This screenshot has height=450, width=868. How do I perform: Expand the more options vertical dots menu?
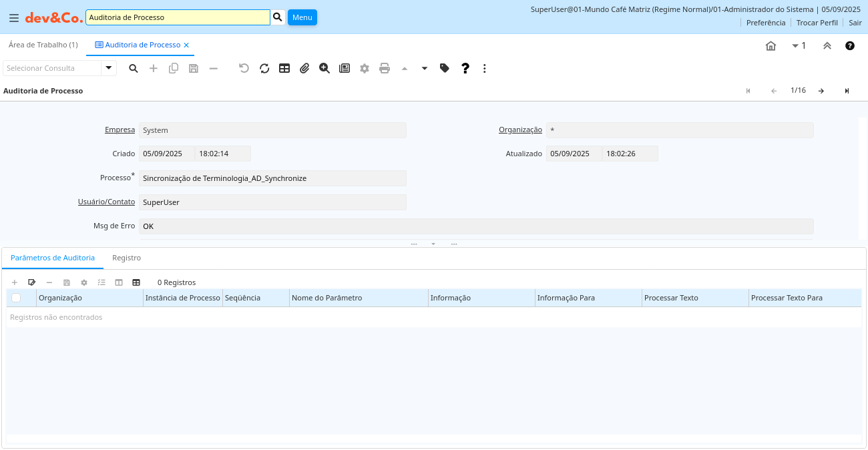tap(485, 68)
